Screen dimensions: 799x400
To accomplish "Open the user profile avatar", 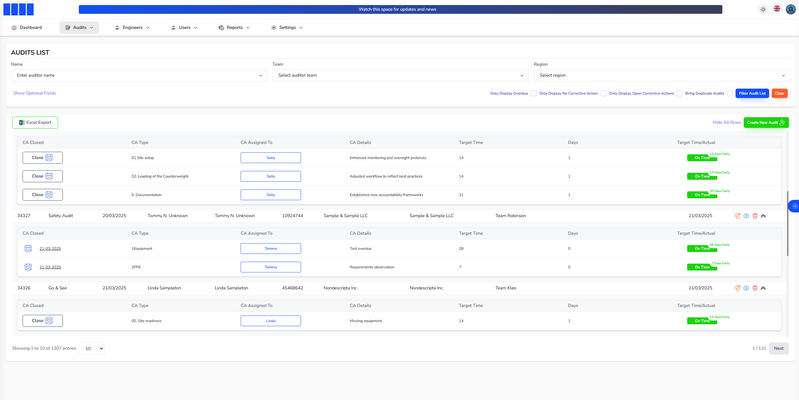I will [790, 9].
